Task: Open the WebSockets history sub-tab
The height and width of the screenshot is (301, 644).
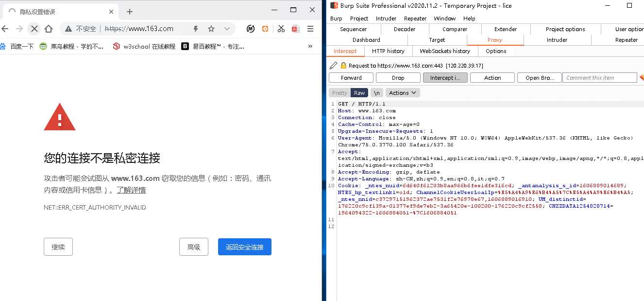Action: (x=445, y=51)
